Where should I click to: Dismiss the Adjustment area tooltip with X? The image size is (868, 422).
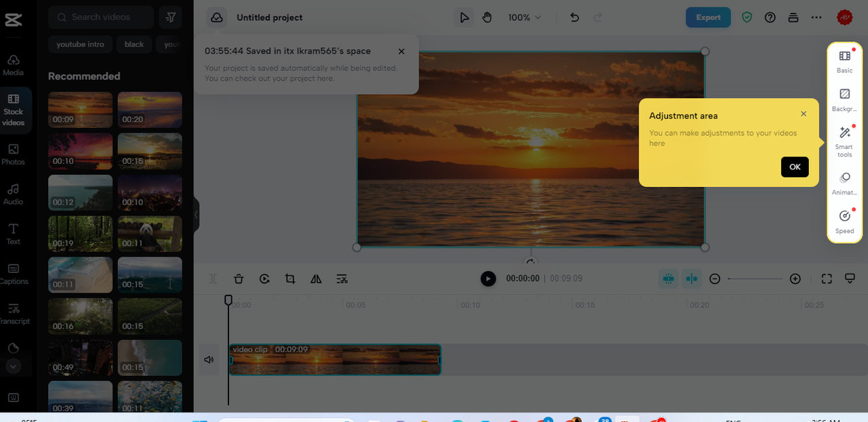pyautogui.click(x=804, y=114)
